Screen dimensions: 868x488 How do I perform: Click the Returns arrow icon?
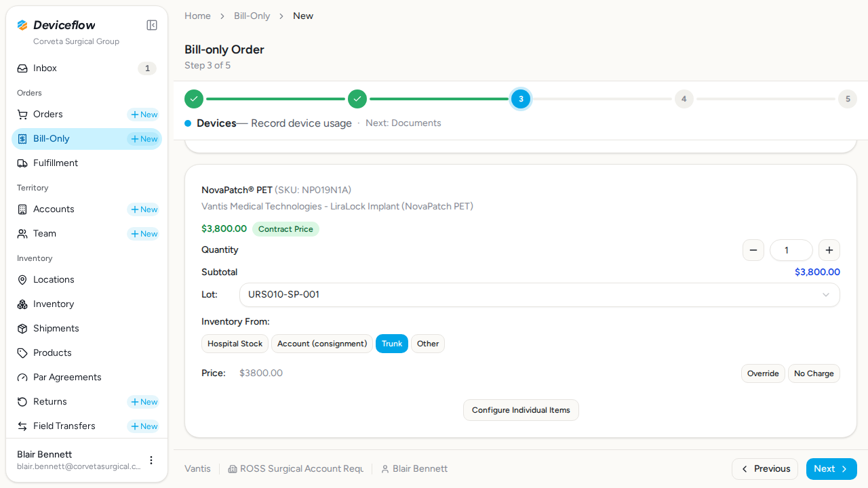[22, 402]
